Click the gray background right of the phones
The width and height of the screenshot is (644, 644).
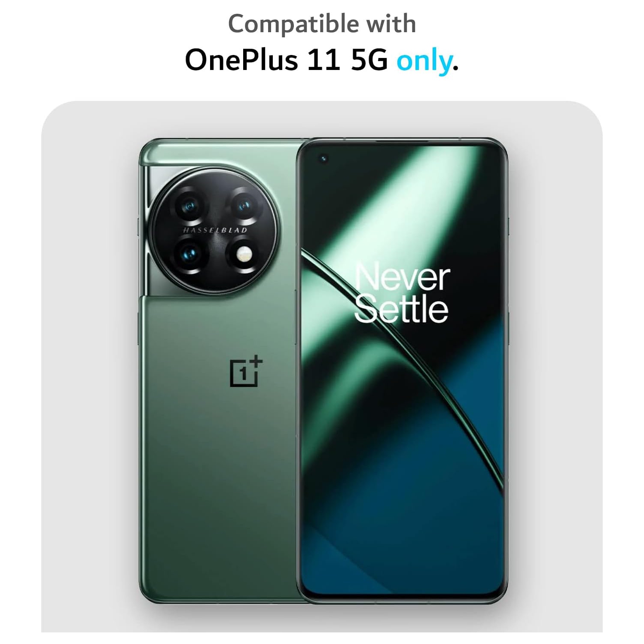pos(555,365)
